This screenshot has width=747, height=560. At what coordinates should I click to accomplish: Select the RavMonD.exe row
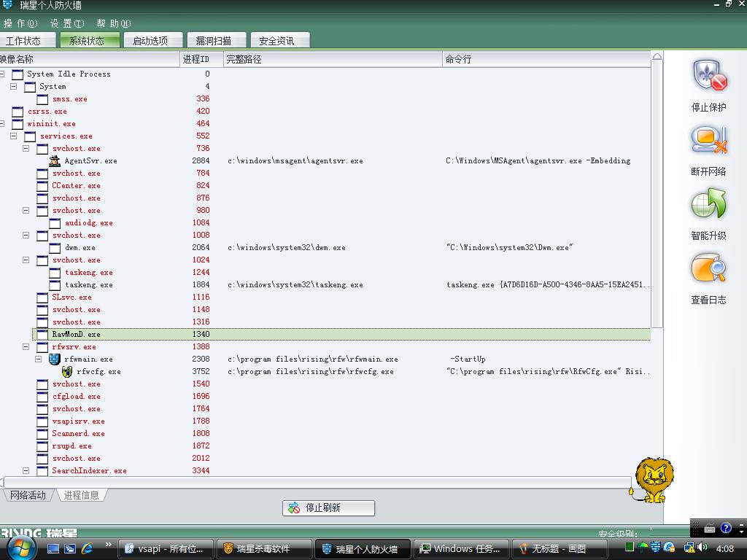(x=341, y=334)
